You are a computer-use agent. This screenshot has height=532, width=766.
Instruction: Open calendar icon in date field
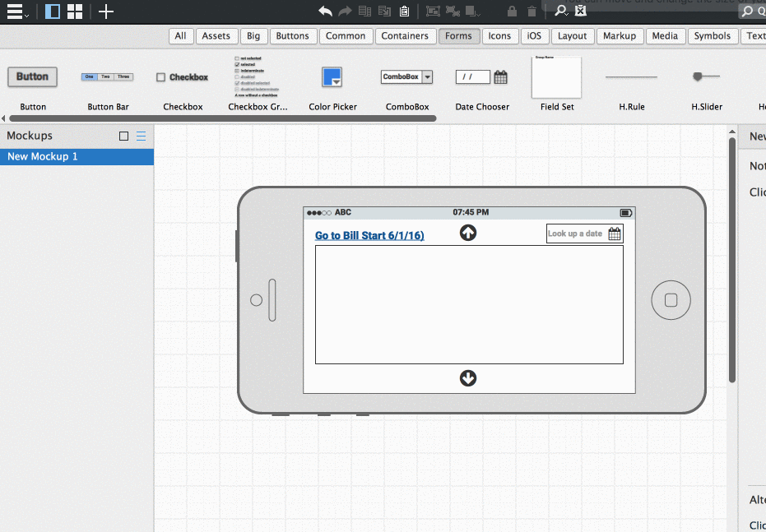[x=615, y=234]
